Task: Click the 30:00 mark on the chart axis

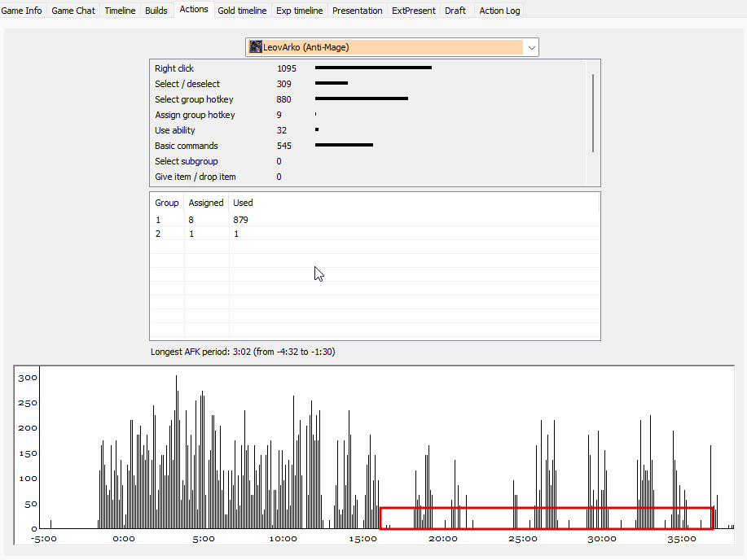Action: [602, 539]
